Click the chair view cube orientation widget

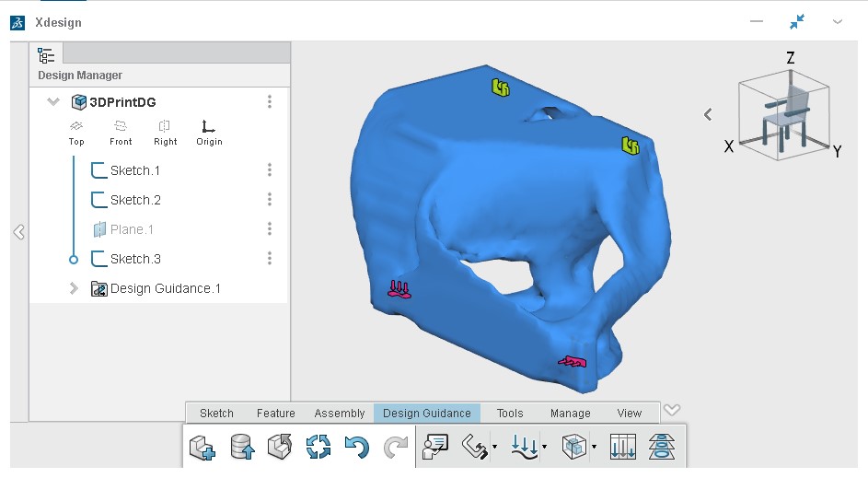point(784,115)
